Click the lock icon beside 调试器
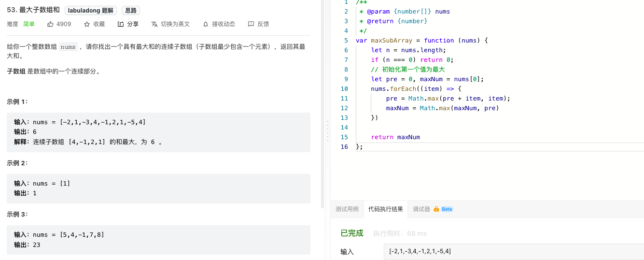 coord(436,209)
